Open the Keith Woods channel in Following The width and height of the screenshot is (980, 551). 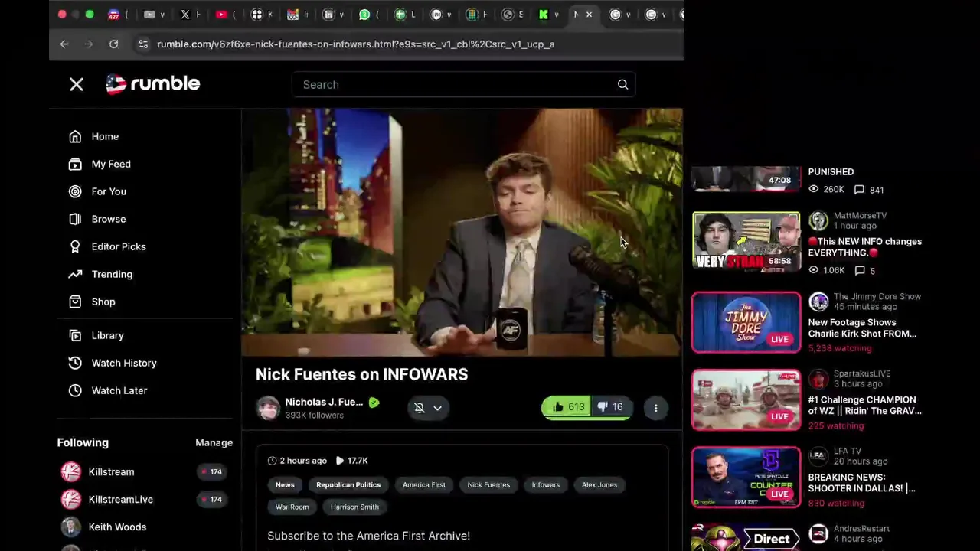click(x=117, y=527)
